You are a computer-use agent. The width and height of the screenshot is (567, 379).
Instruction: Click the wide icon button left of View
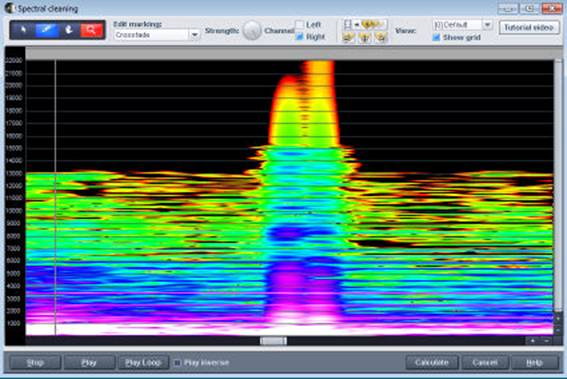click(x=364, y=24)
